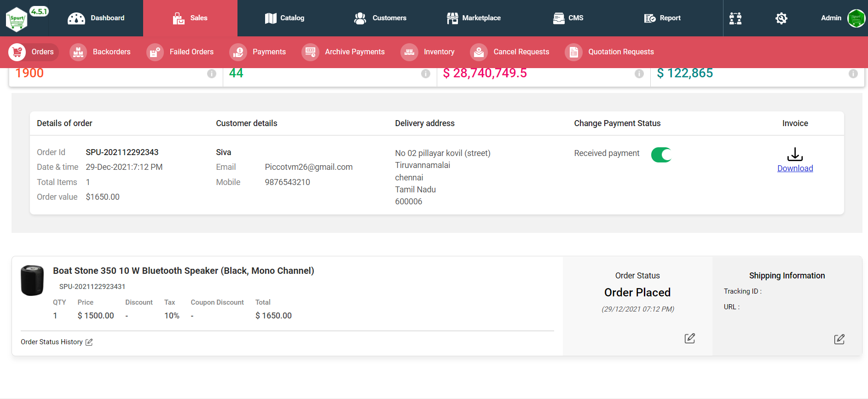
Task: Edit the Order Status with pencil icon
Action: pyautogui.click(x=689, y=339)
